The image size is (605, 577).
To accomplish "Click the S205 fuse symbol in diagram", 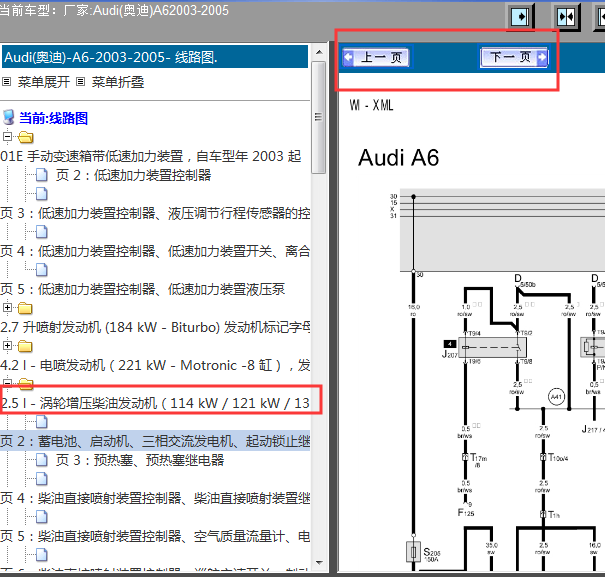I will pyautogui.click(x=413, y=552).
